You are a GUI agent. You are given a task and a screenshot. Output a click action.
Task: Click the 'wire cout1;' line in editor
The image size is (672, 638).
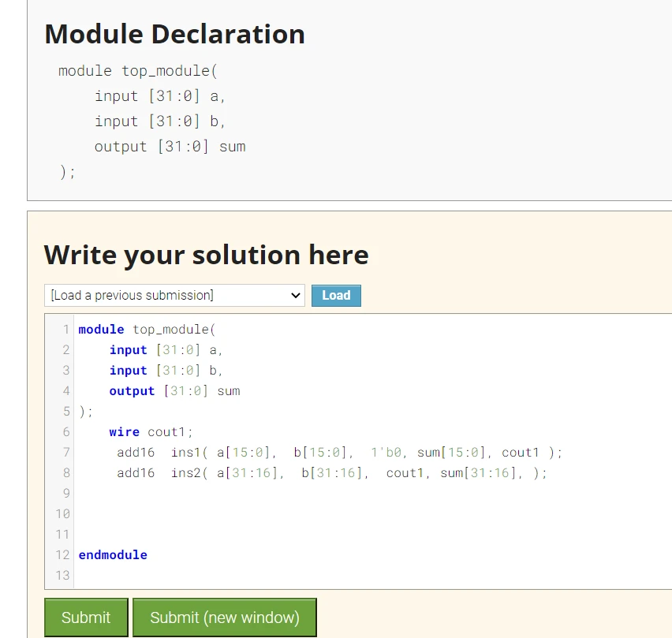[x=151, y=432]
